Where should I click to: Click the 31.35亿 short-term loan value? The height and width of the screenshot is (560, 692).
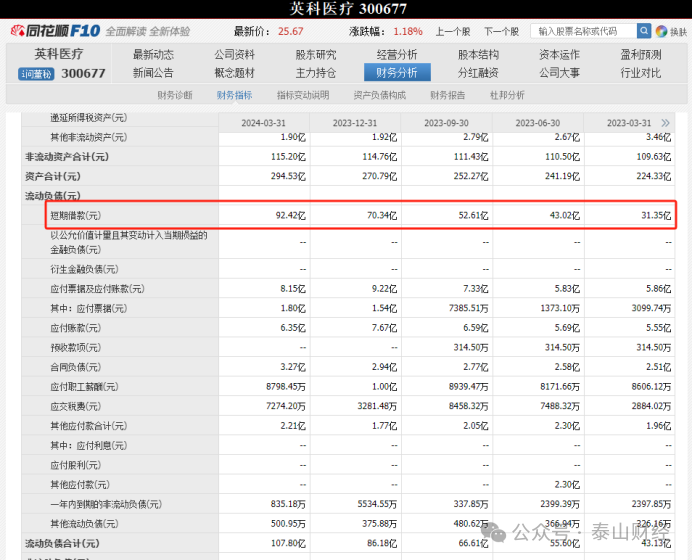(x=656, y=216)
